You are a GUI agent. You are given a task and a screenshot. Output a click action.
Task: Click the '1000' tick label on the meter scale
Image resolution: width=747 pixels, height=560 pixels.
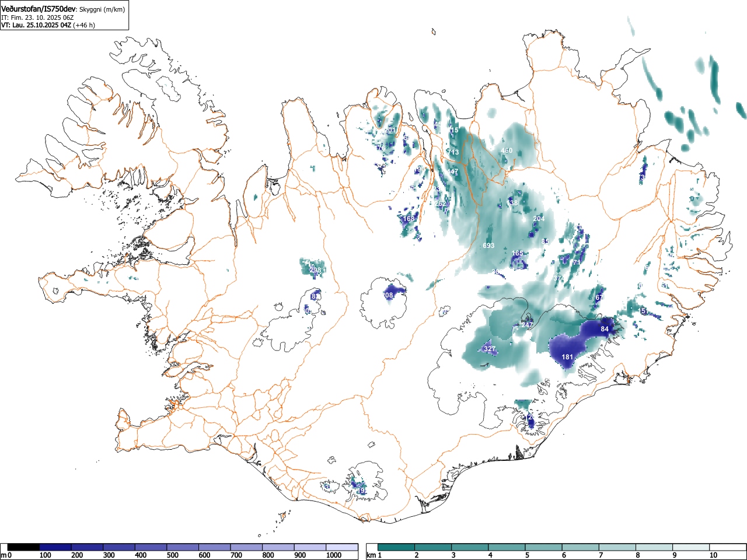point(334,555)
